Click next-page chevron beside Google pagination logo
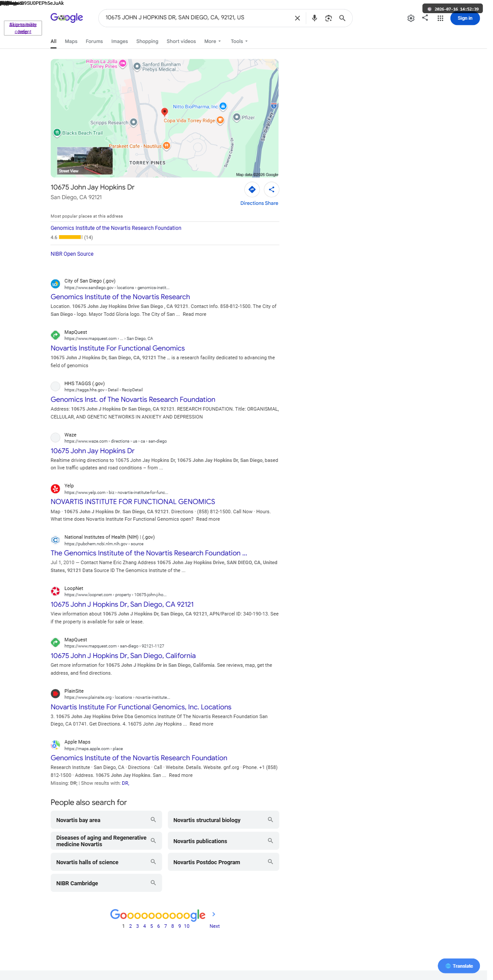 pyautogui.click(x=214, y=914)
